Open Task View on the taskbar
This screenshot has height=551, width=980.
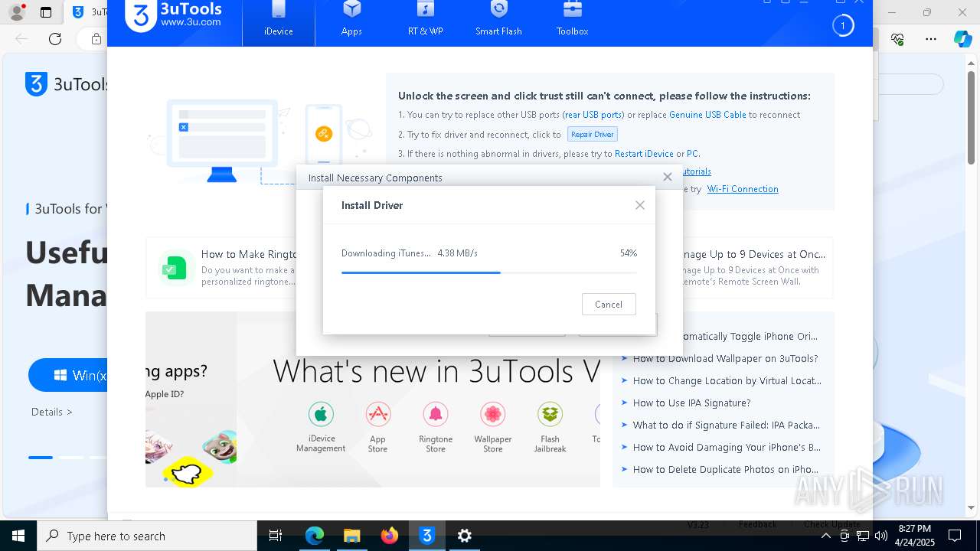(276, 536)
